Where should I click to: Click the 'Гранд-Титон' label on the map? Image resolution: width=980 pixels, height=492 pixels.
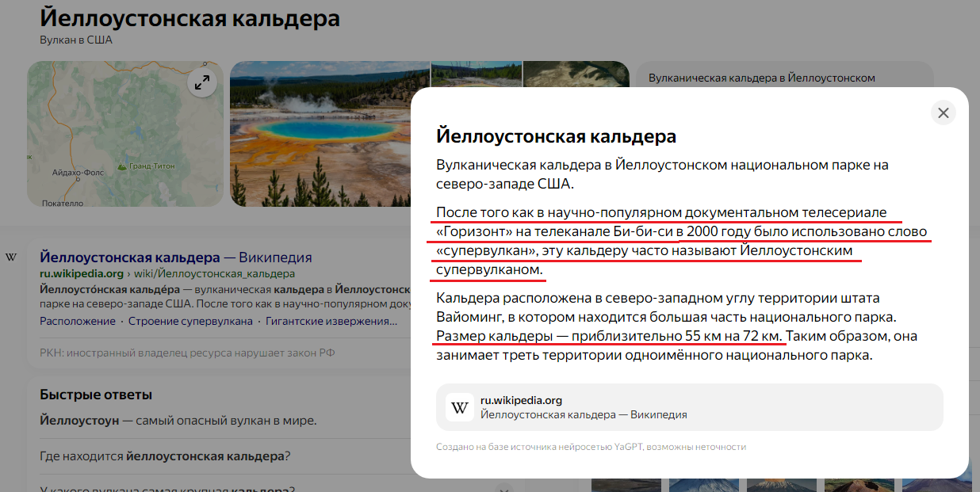(x=151, y=166)
